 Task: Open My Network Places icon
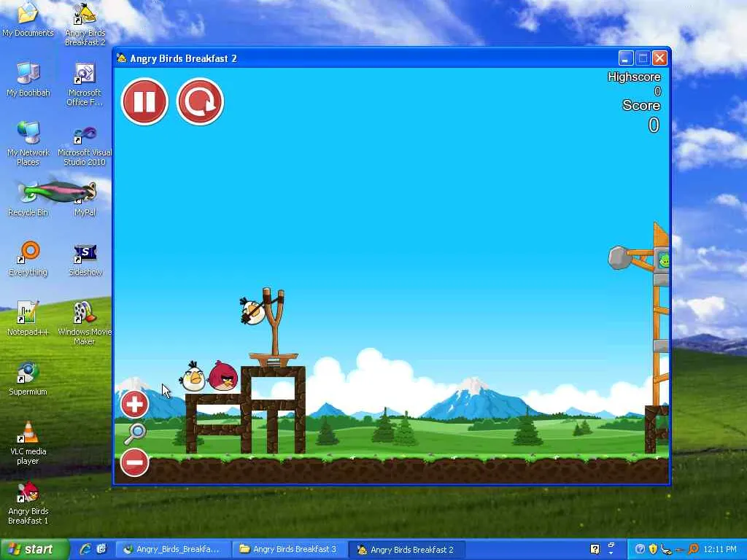28,144
